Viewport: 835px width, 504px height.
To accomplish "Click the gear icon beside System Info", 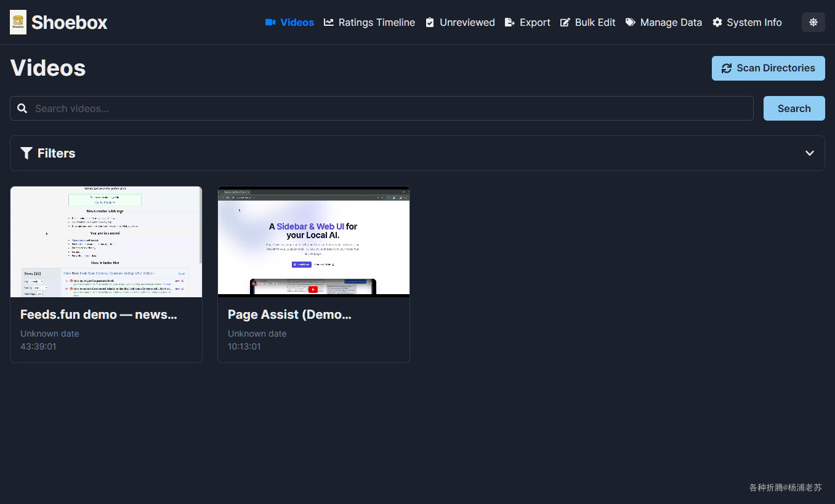I will point(717,22).
